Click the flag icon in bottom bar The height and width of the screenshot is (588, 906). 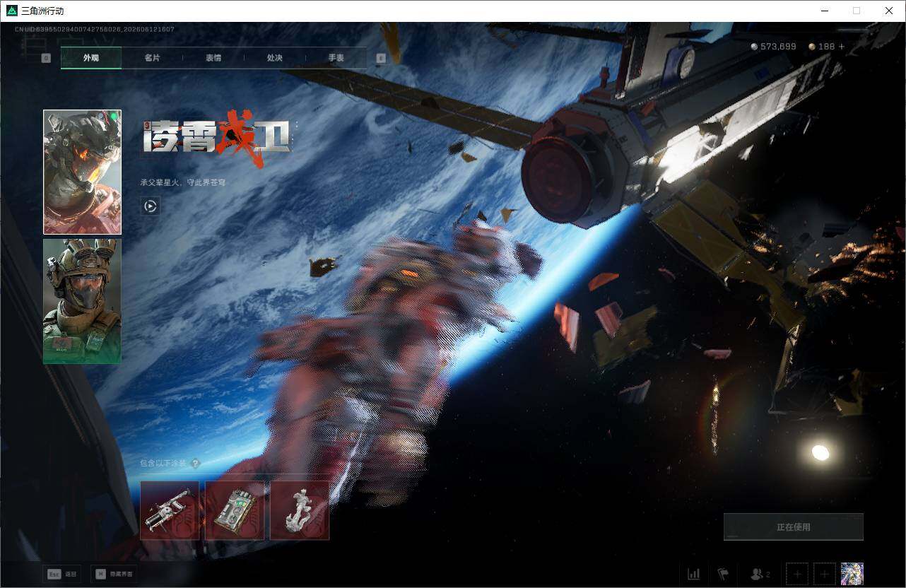723,574
